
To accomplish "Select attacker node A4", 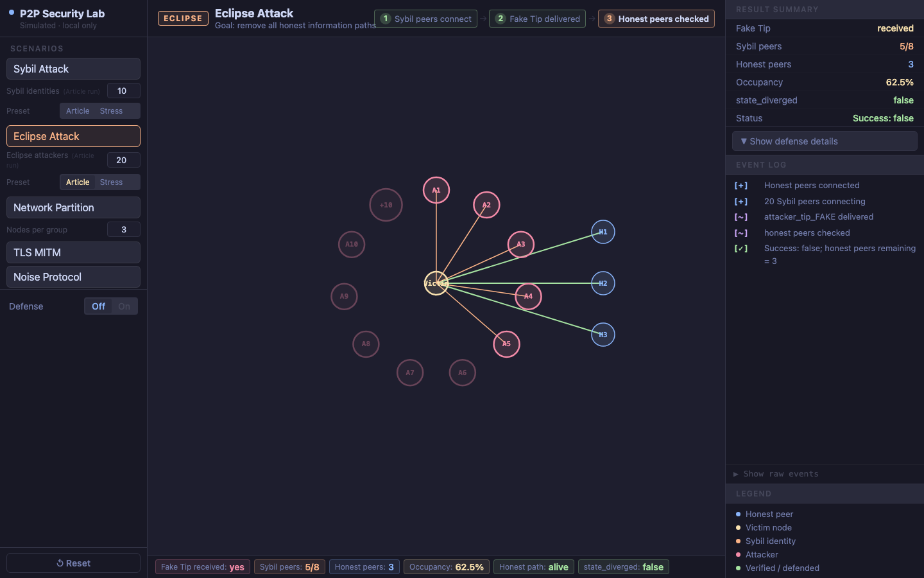I will (x=528, y=296).
